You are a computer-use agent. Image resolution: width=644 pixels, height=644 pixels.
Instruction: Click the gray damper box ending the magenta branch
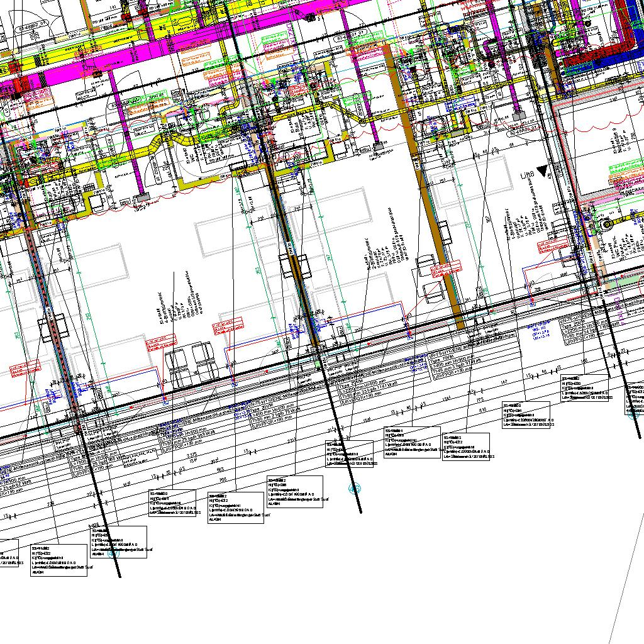[143, 198]
